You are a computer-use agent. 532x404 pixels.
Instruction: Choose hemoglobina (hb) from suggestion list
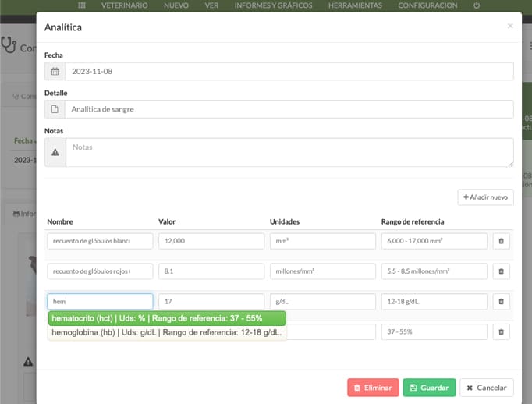click(x=167, y=332)
